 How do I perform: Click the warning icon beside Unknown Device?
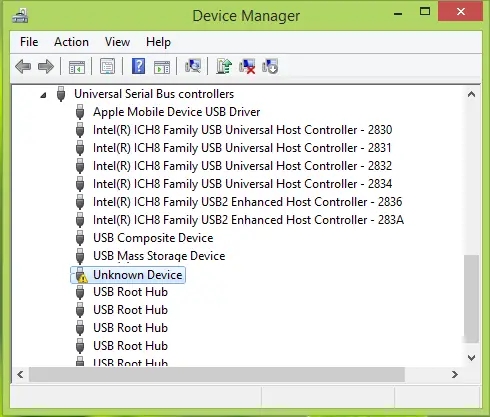tap(81, 275)
